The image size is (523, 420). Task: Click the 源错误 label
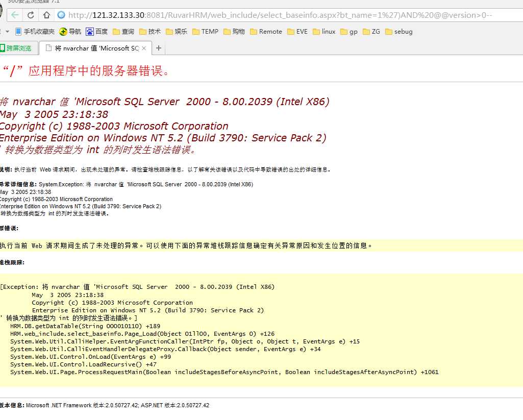9,229
